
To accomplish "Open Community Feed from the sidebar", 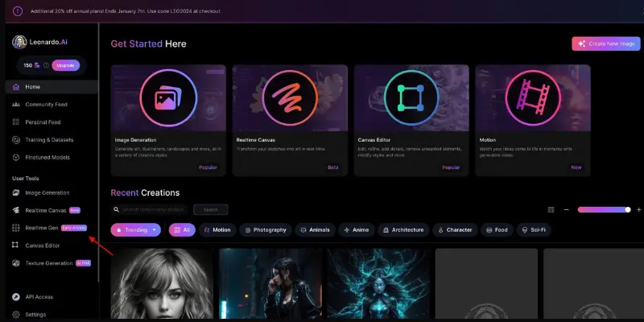I will (x=47, y=105).
